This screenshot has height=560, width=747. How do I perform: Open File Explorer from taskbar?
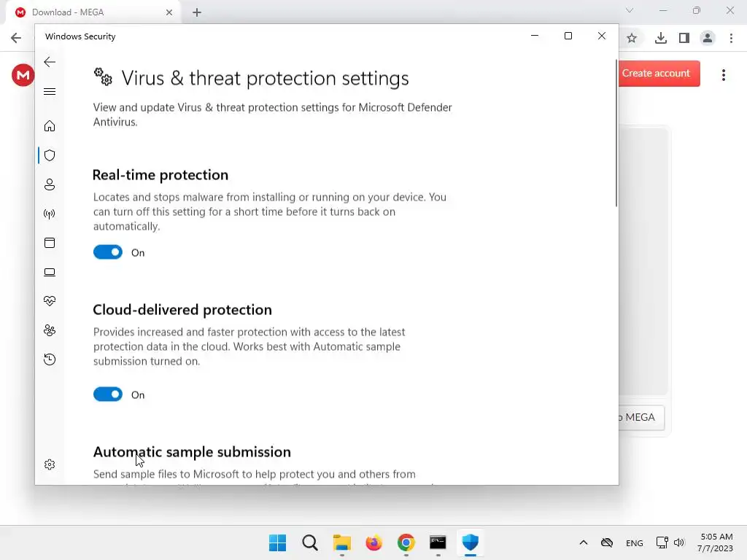pyautogui.click(x=341, y=542)
